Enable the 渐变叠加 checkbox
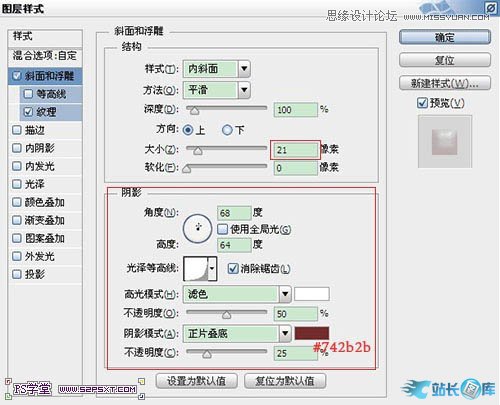This screenshot has width=500, height=405. [17, 220]
